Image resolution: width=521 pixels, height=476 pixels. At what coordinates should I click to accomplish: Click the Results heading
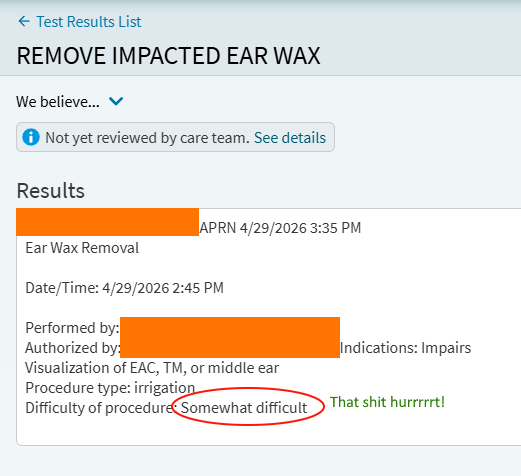pyautogui.click(x=51, y=190)
